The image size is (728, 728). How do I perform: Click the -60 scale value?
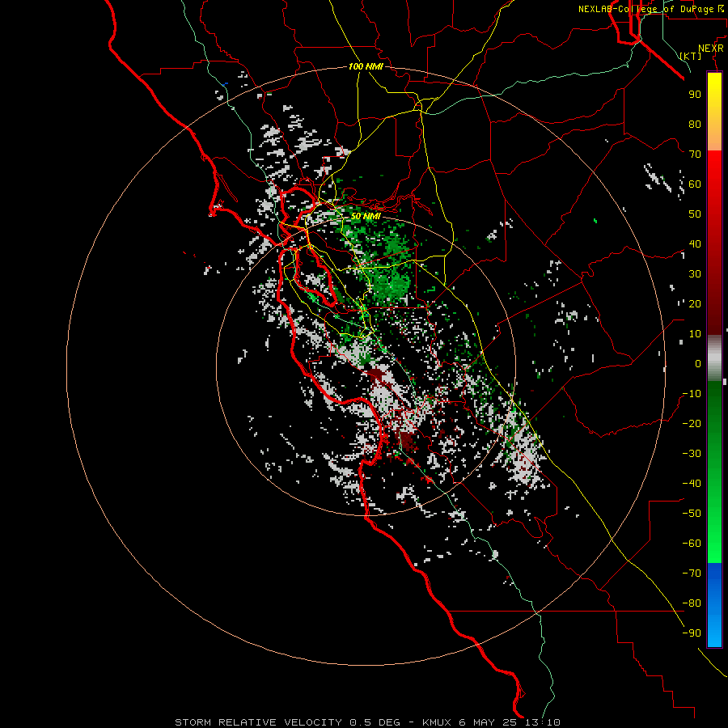(692, 544)
